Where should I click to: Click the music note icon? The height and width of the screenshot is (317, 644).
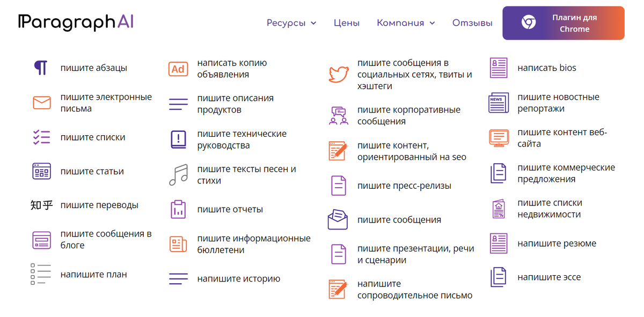pyautogui.click(x=178, y=175)
